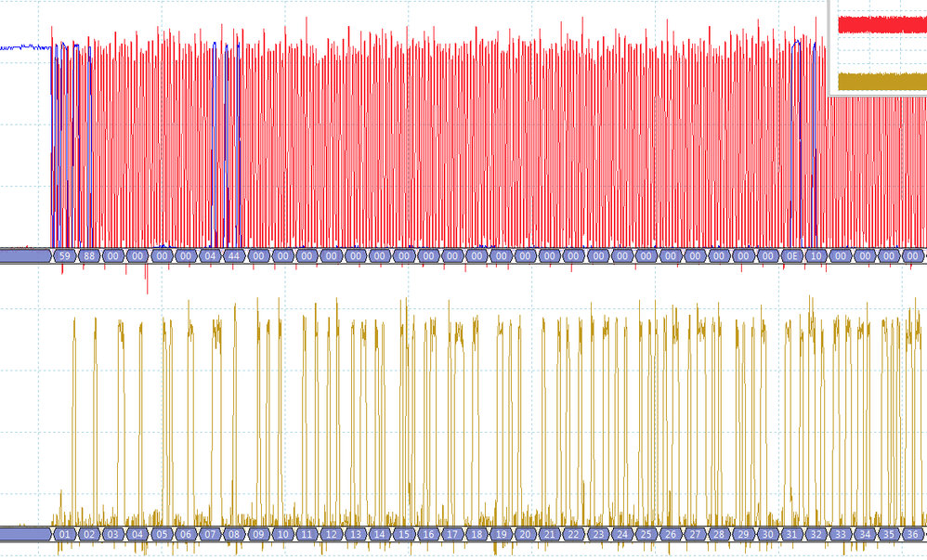The width and height of the screenshot is (927, 560).
Task: Click packet 20 in the bottom decode row
Action: 525,534
